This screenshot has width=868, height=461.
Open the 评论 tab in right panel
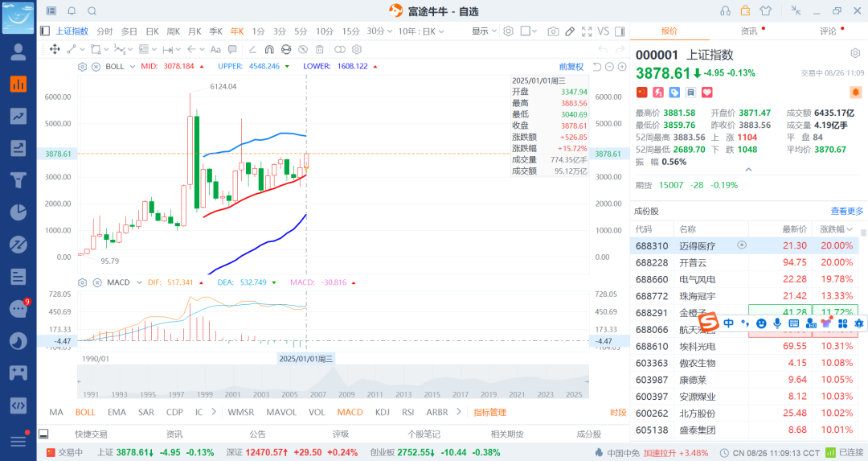828,31
